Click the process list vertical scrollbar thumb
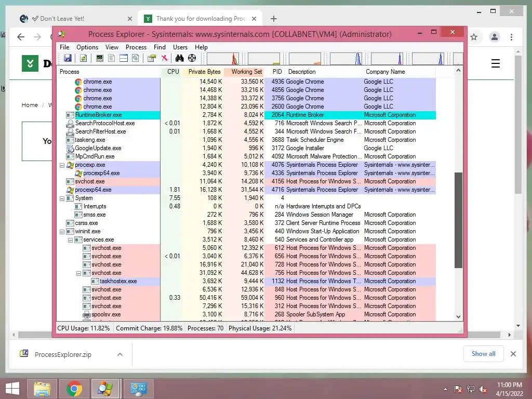The image size is (532, 399). click(x=458, y=220)
